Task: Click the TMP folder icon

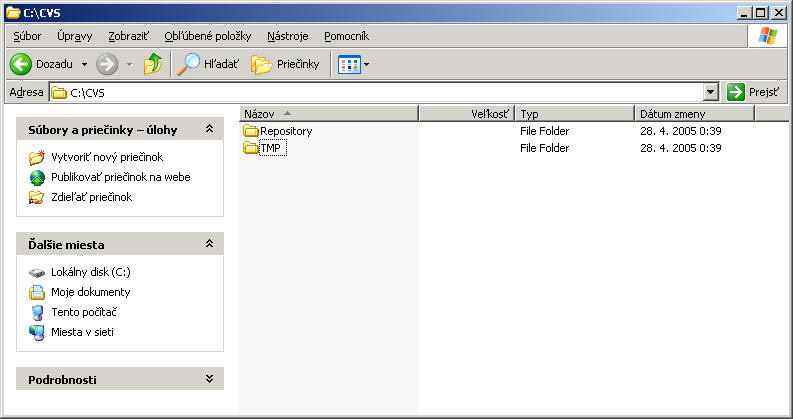Action: [251, 148]
